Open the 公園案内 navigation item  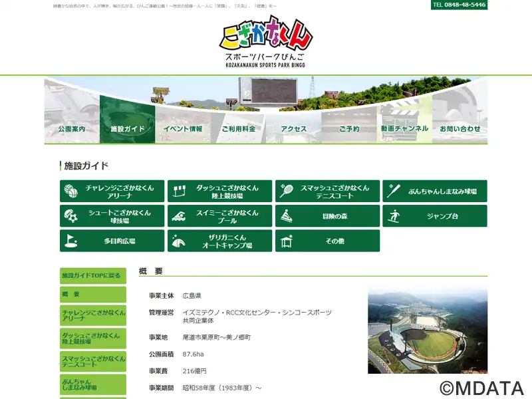72,128
